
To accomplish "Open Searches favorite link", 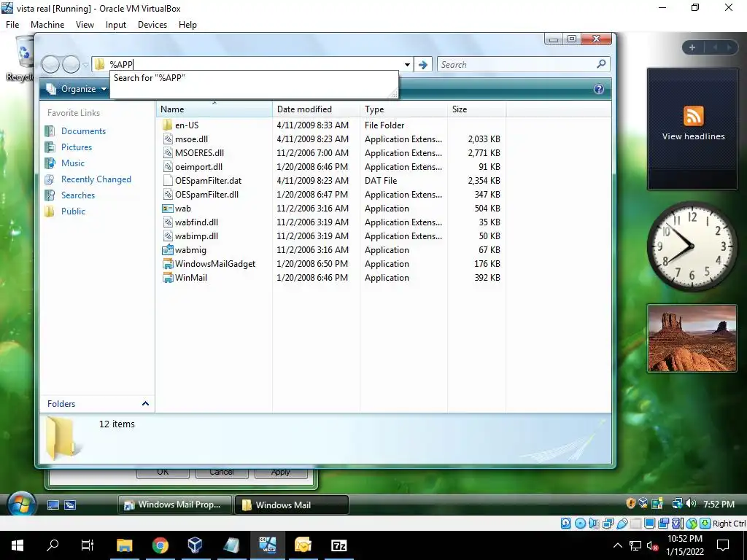I will tap(77, 195).
